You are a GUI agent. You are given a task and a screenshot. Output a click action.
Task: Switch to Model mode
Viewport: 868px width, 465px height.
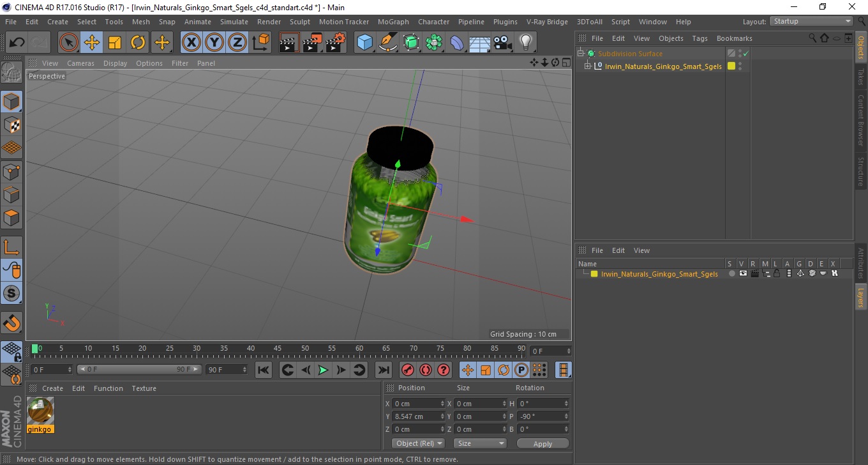tap(11, 101)
